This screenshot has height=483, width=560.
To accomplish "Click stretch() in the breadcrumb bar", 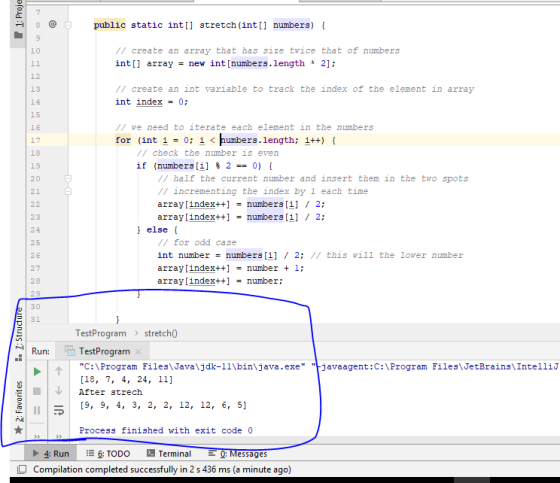I will (x=161, y=333).
